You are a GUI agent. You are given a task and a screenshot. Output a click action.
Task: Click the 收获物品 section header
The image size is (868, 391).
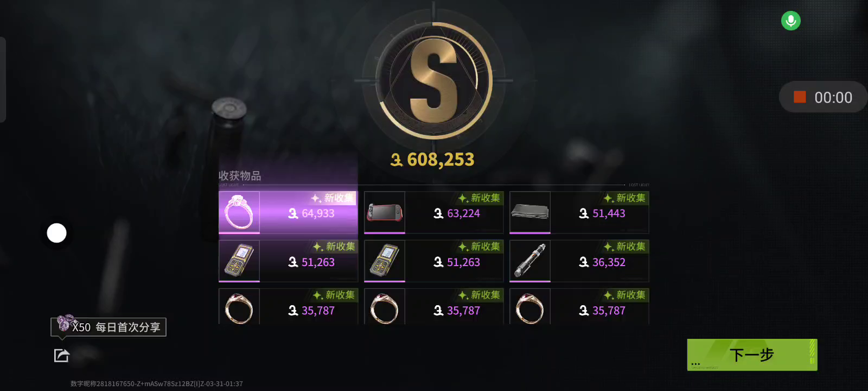click(240, 176)
